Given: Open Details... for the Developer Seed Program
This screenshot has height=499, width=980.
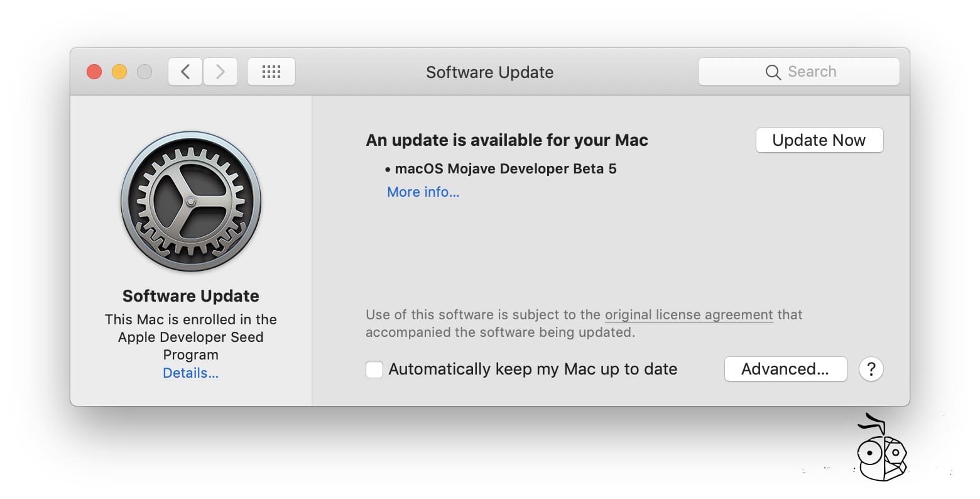Looking at the screenshot, I should click(x=190, y=373).
